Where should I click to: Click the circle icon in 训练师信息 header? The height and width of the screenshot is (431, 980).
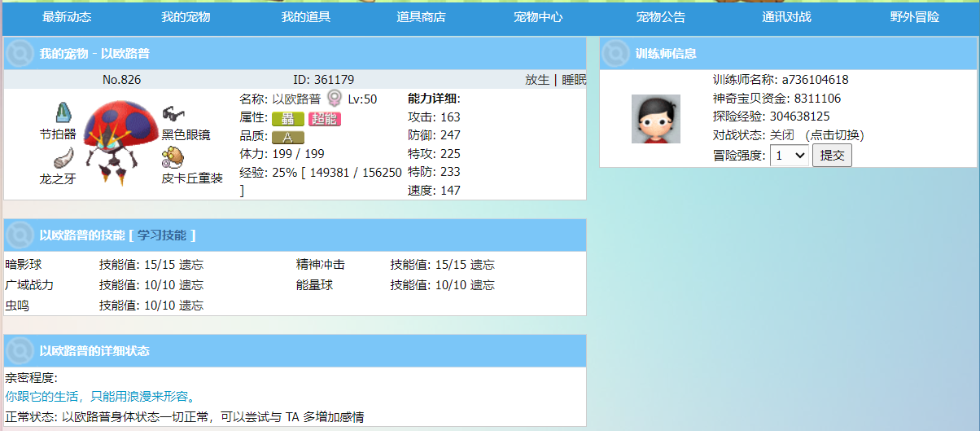click(x=616, y=54)
